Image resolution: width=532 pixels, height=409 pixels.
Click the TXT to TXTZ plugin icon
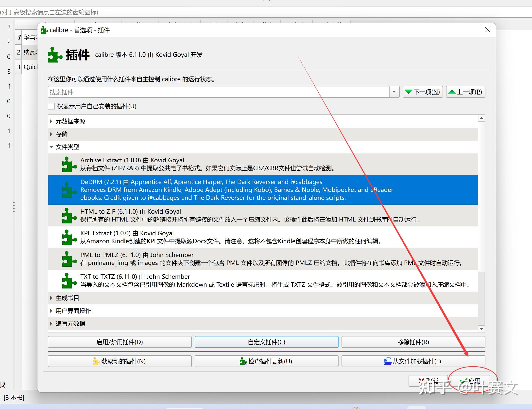[69, 281]
